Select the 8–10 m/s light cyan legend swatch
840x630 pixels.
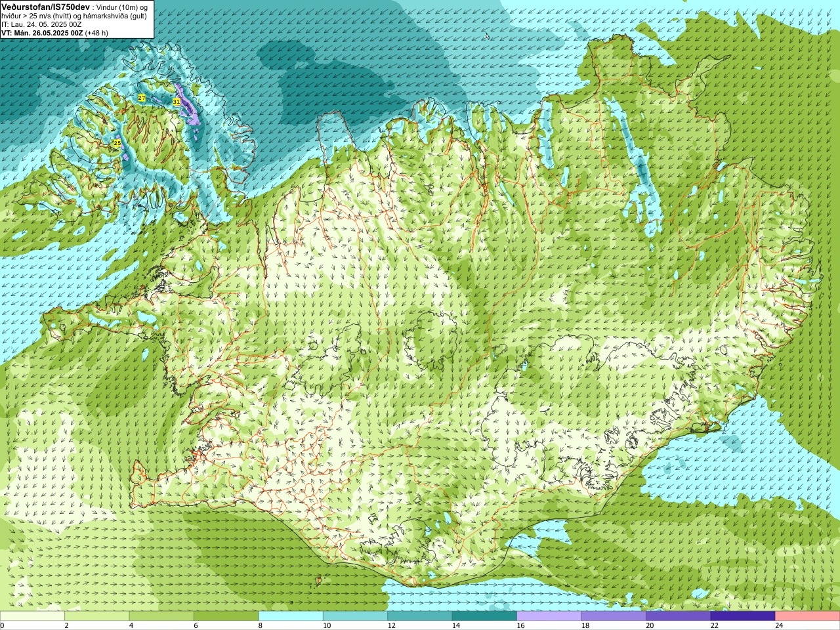pyautogui.click(x=291, y=616)
